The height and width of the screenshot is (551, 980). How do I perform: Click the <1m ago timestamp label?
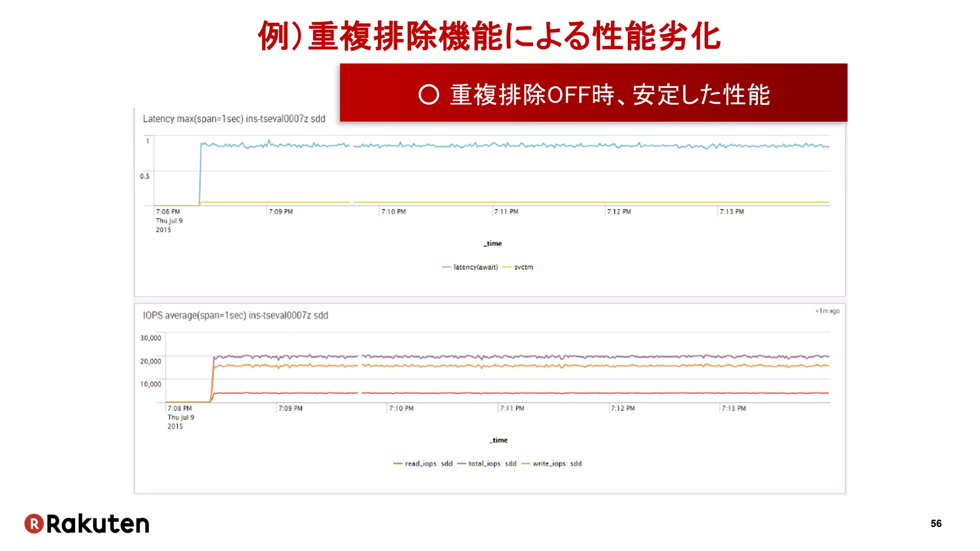[x=827, y=311]
